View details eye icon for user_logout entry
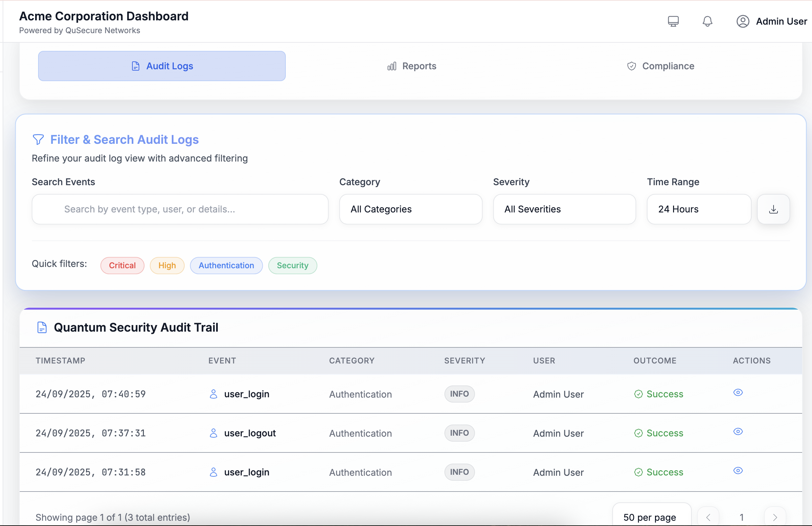Screen dimensions: 812x526 [x=738, y=431]
